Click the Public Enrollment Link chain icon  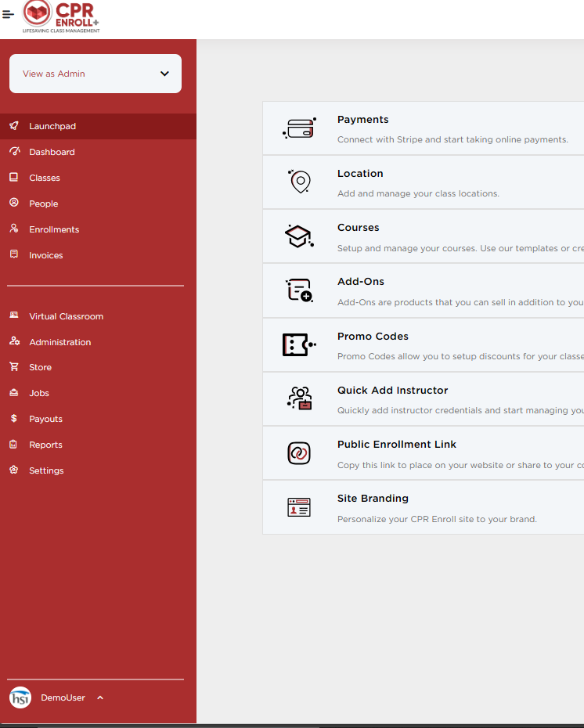click(299, 453)
